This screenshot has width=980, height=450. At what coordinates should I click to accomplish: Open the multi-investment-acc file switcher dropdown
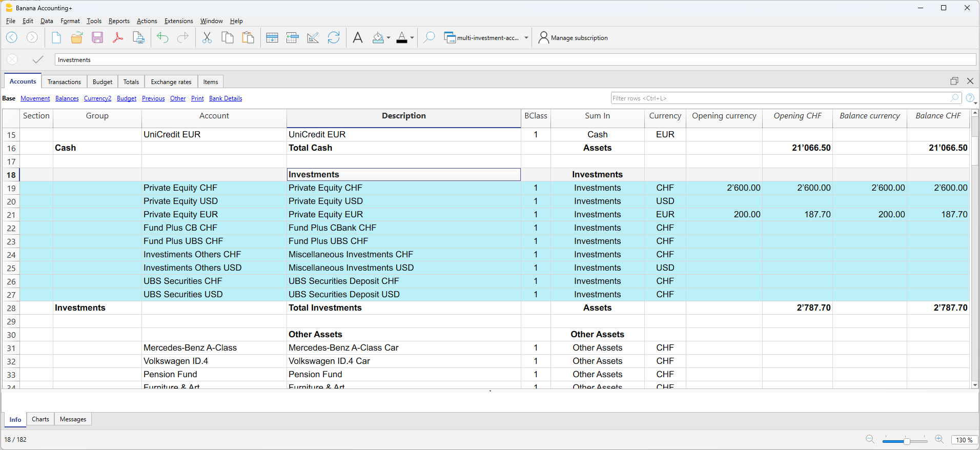(526, 38)
